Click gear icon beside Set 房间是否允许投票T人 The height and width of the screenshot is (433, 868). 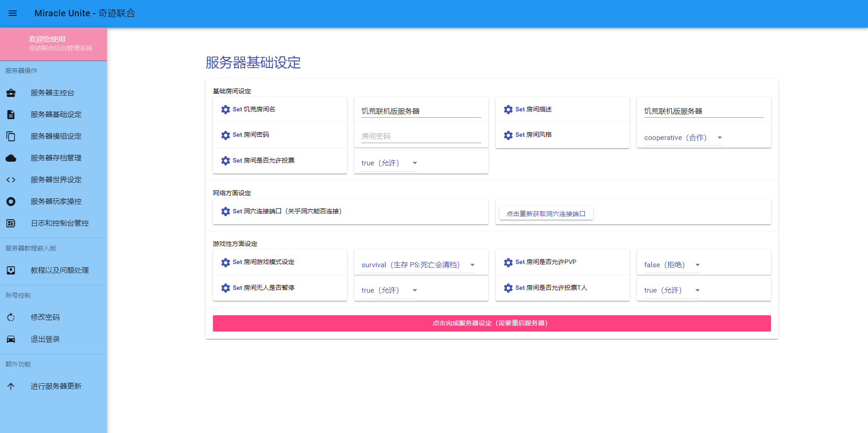click(508, 288)
